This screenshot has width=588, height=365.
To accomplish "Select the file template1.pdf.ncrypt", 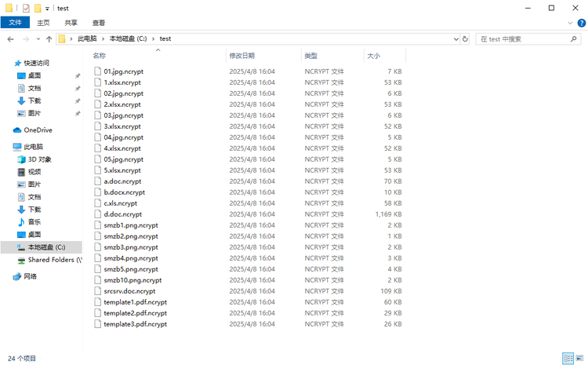I will pos(135,302).
